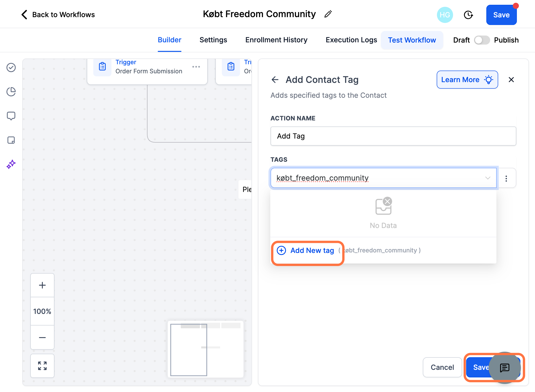Open the three-dot menu next to tags field
535x392 pixels.
pyautogui.click(x=506, y=178)
